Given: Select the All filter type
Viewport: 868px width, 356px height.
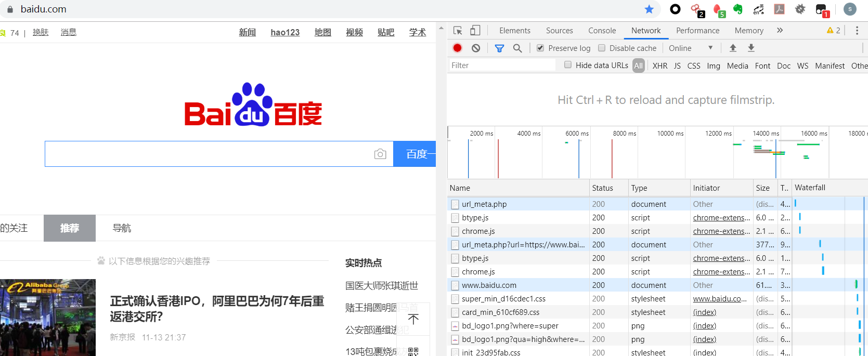Looking at the screenshot, I should 639,65.
